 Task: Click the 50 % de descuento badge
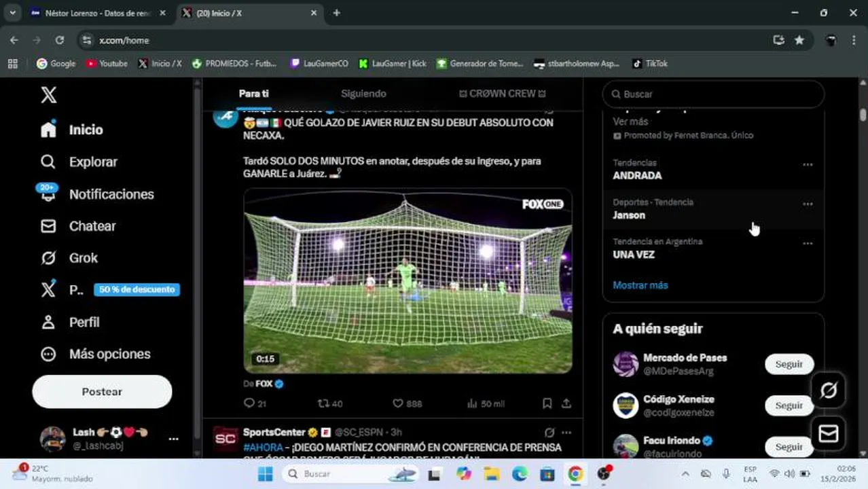click(x=137, y=289)
